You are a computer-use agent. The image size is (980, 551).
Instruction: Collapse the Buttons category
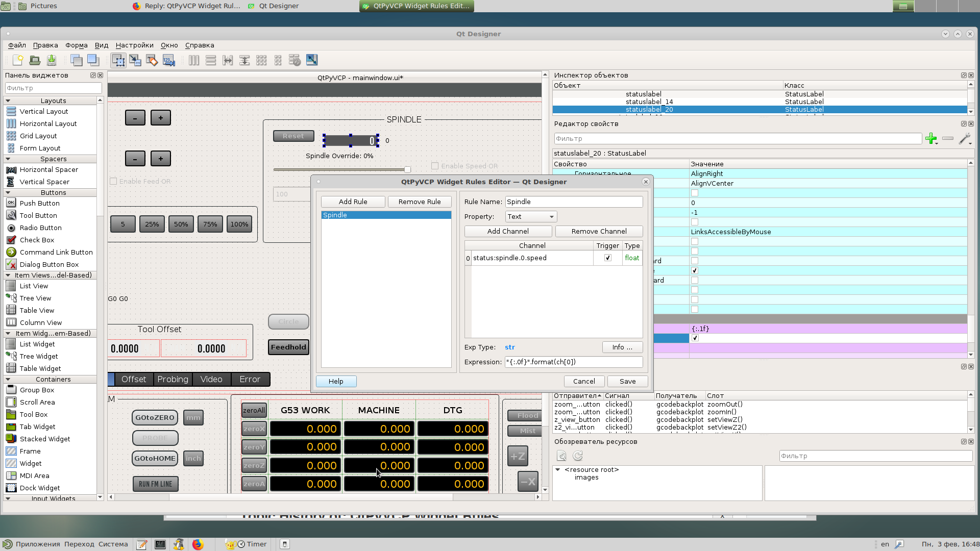click(x=8, y=193)
